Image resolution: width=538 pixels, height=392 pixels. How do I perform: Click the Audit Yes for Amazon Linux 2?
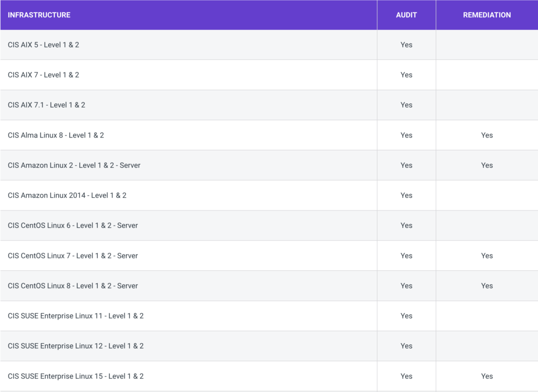click(x=406, y=165)
